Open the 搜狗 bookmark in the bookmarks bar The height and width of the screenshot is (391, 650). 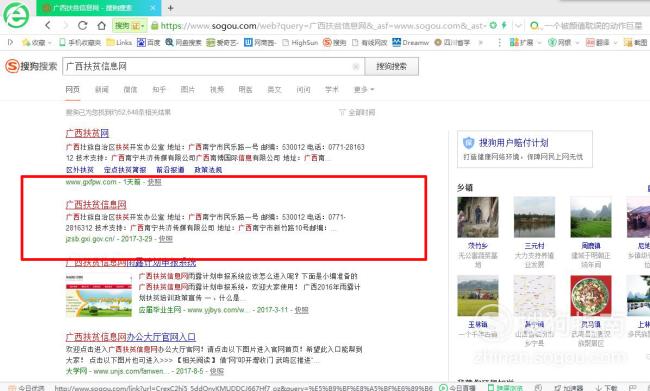click(x=334, y=42)
